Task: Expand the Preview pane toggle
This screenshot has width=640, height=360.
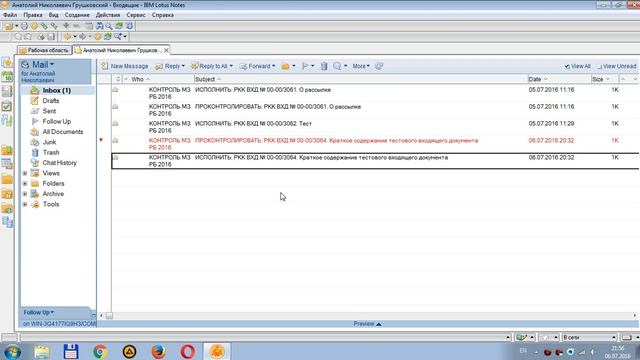Action: click(367, 324)
